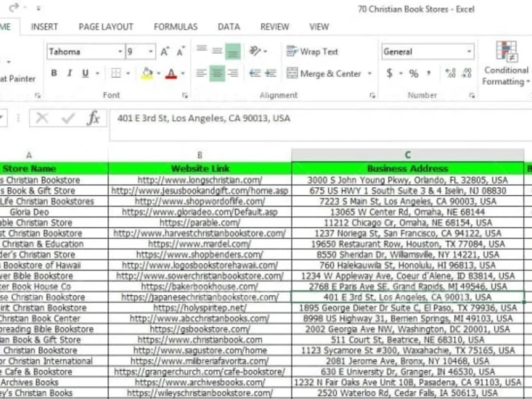Click Insert Function fx icon
Viewport: 532px width, 399px height.
point(93,118)
